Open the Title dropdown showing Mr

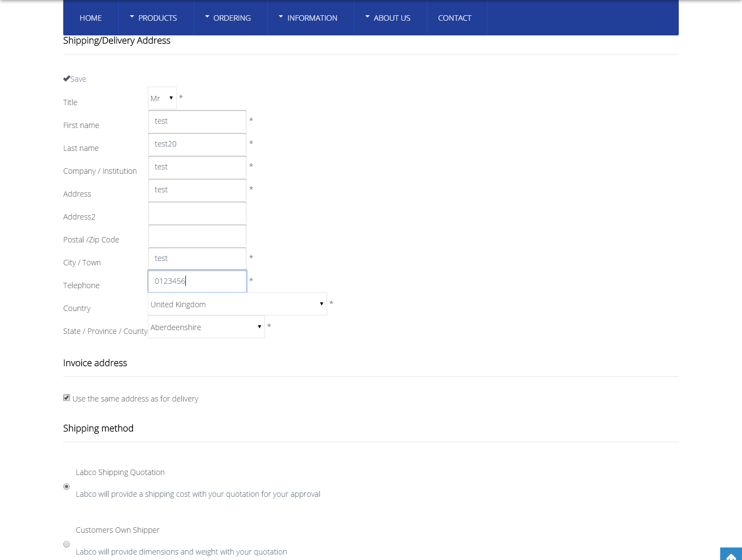click(162, 98)
